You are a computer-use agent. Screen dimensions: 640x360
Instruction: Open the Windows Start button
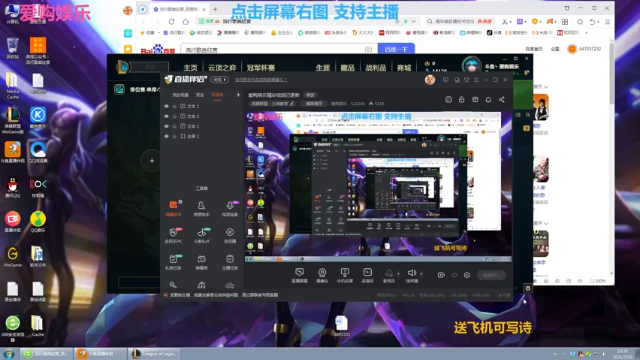point(8,354)
